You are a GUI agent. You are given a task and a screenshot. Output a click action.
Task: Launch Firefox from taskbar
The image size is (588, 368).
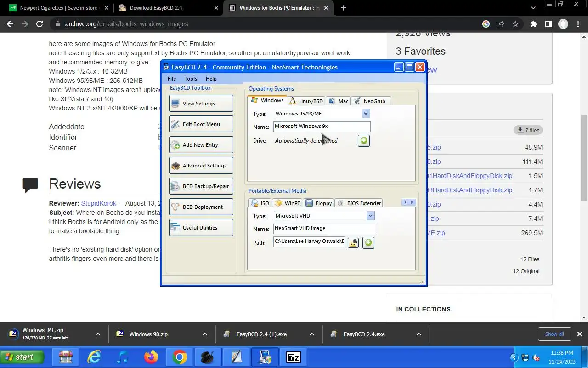coord(151,357)
